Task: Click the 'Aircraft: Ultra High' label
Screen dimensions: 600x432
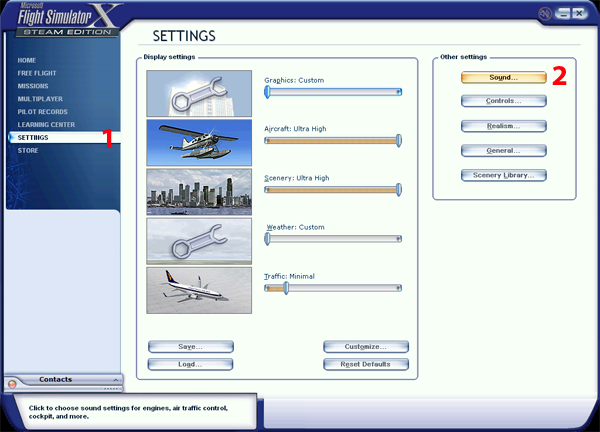Action: 295,129
